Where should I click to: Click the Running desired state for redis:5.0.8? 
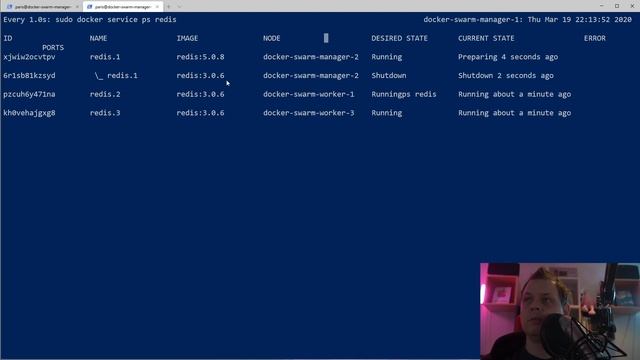(x=387, y=57)
